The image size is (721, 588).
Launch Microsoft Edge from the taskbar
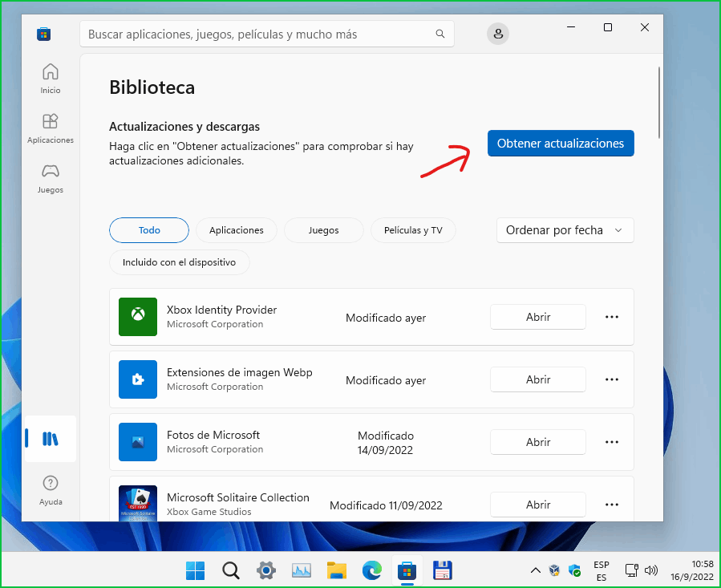coord(372,571)
